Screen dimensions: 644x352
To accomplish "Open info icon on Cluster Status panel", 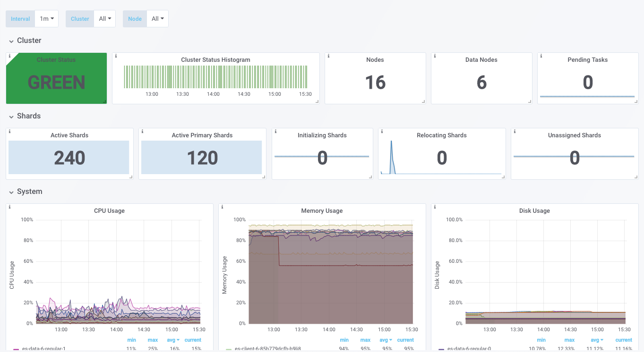I will (9, 56).
